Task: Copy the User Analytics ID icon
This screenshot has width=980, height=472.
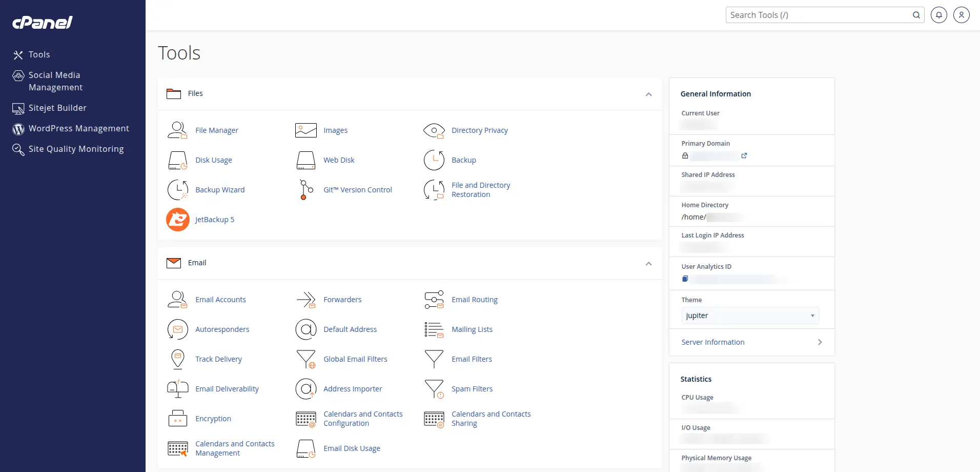Action: tap(685, 279)
